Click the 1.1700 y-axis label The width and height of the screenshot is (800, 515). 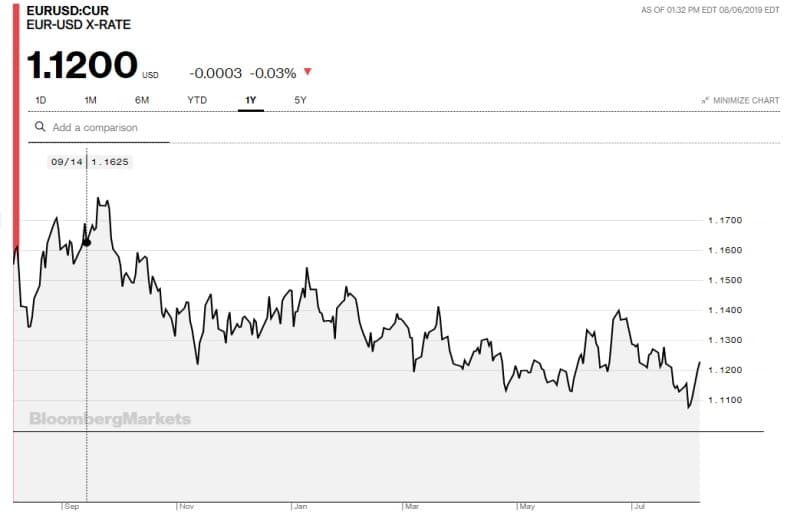(x=725, y=220)
